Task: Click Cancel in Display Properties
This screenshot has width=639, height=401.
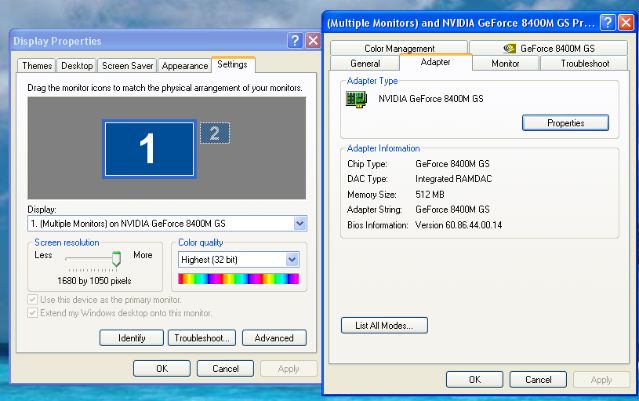Action: coord(225,368)
